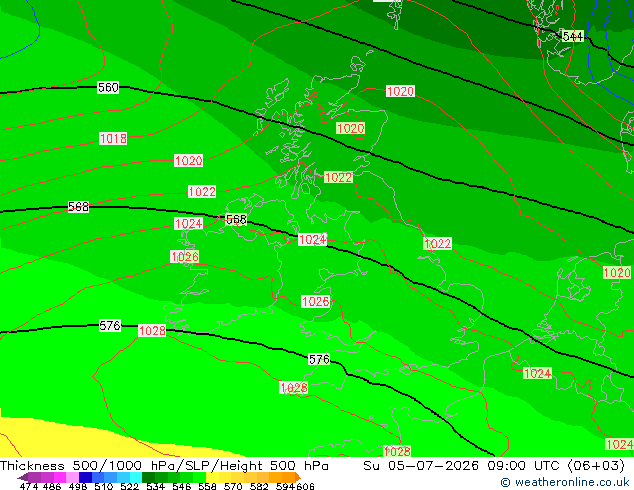Click the 576 label beside the 1028 label
634x490 pixels.
point(110,325)
